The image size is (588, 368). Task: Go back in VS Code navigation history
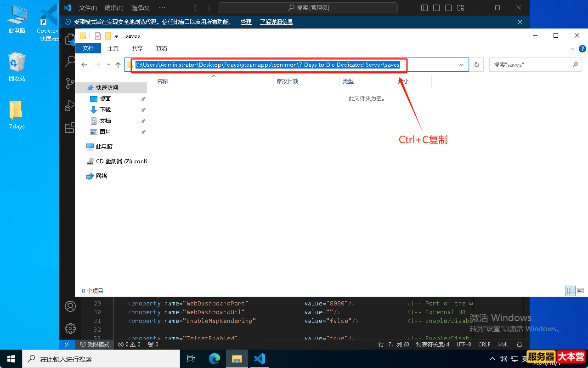tap(196, 8)
